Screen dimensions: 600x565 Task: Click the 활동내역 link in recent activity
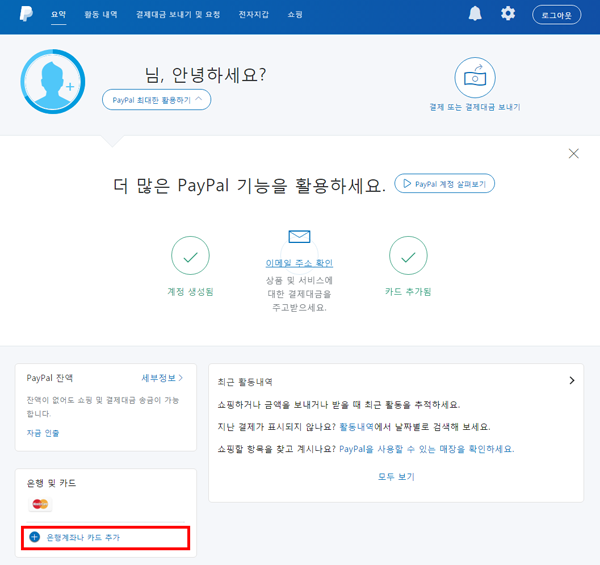(x=356, y=427)
